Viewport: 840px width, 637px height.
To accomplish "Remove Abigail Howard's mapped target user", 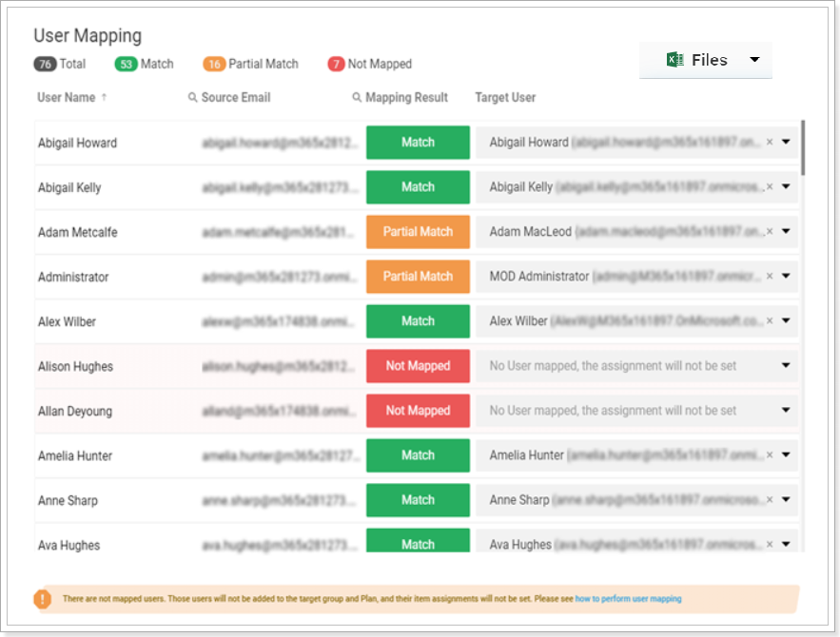I will (x=770, y=142).
